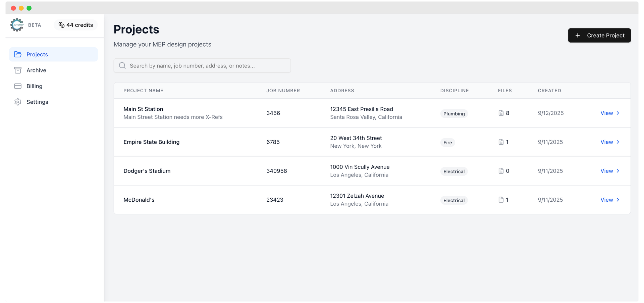Viewport: 644px width, 303px height.
Task: Click the Settings gear icon
Action: [x=18, y=102]
